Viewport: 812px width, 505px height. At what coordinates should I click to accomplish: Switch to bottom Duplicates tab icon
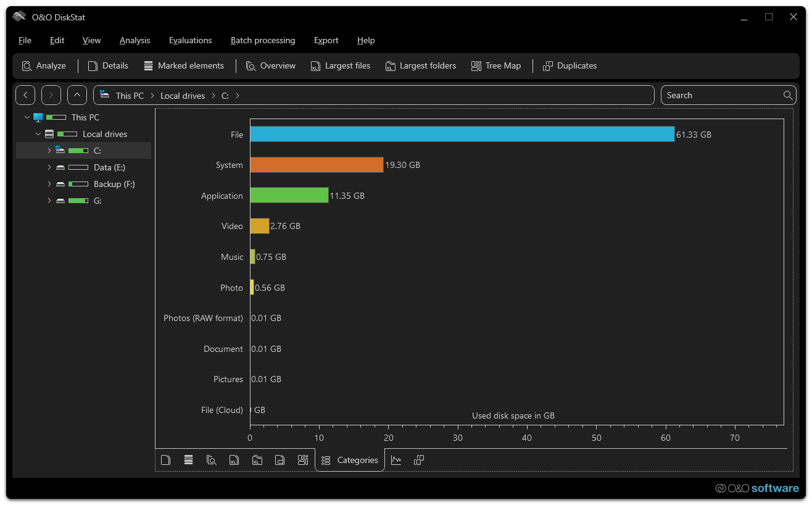point(419,460)
